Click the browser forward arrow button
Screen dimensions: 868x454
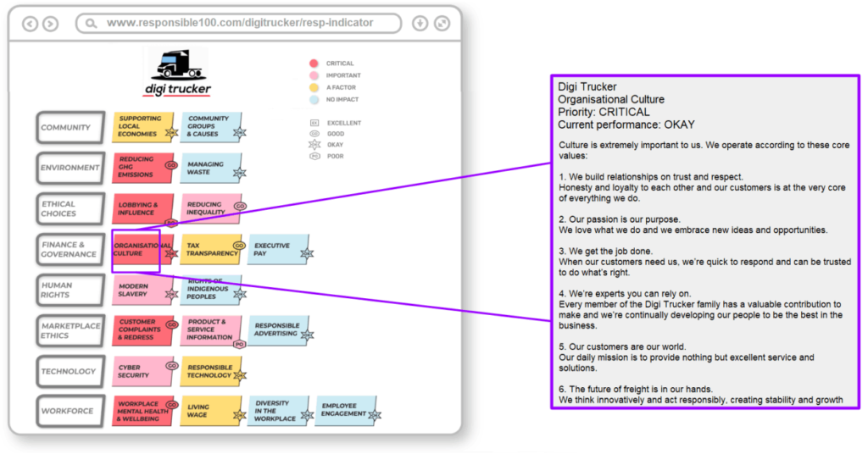[50, 24]
